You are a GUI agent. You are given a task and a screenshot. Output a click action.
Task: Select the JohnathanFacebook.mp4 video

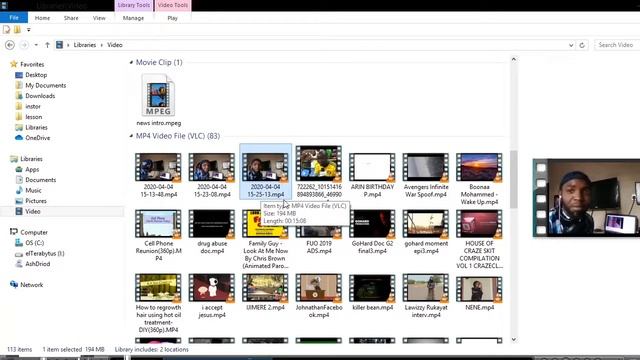coord(319,296)
